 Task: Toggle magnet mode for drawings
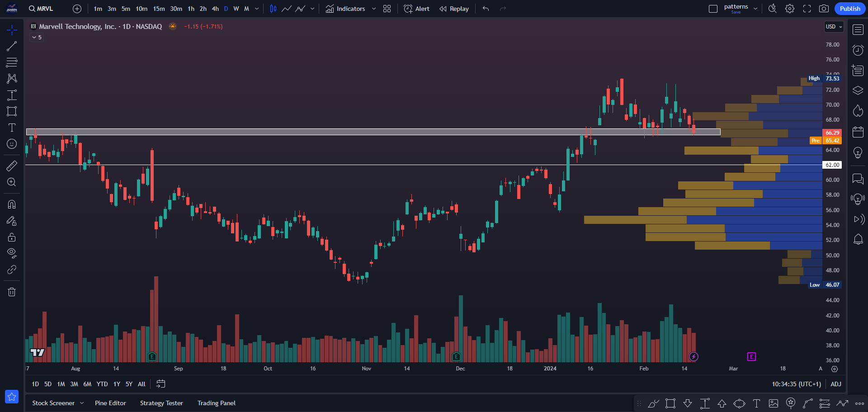click(x=12, y=204)
